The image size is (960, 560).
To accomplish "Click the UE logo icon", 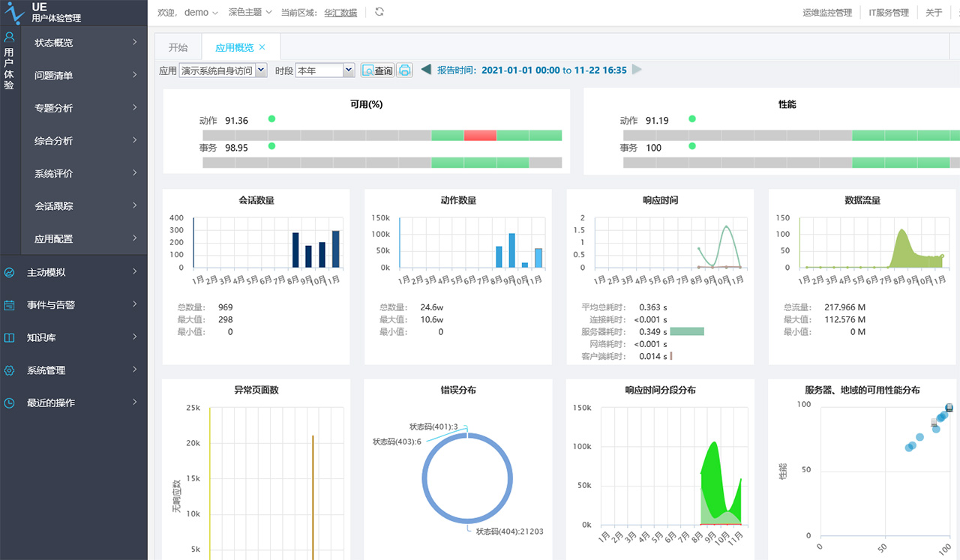I will [14, 12].
